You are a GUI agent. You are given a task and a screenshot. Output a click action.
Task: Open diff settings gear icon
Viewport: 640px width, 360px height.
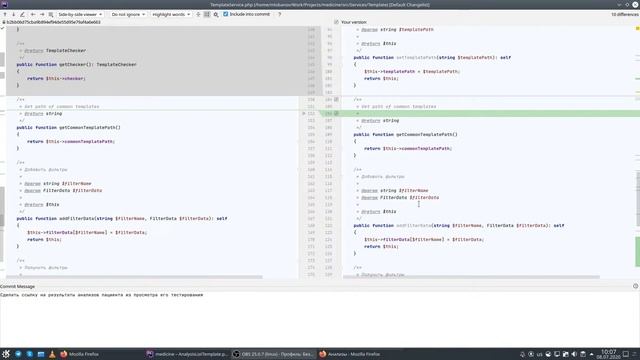click(x=216, y=14)
